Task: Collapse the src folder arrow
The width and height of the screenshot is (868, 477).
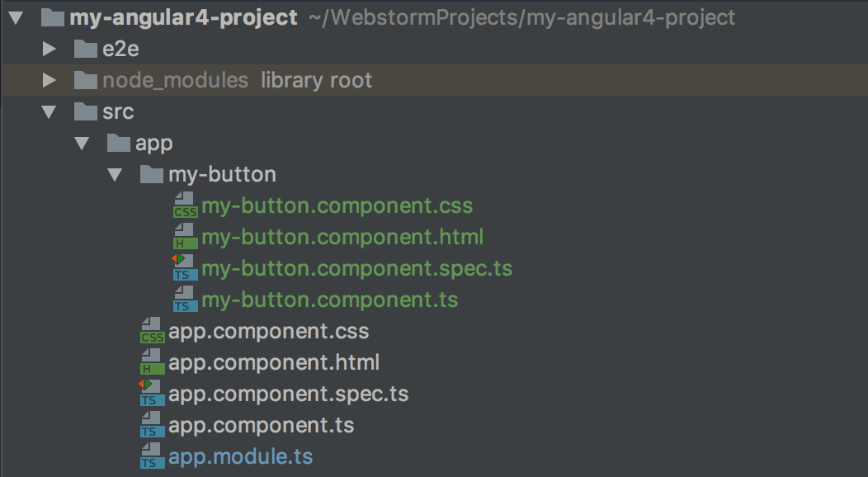Action: [50, 112]
